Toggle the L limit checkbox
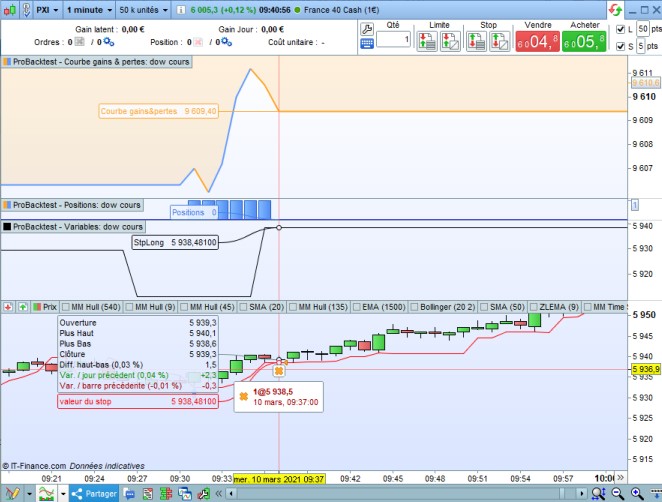This screenshot has height=502, width=662. 620,29
